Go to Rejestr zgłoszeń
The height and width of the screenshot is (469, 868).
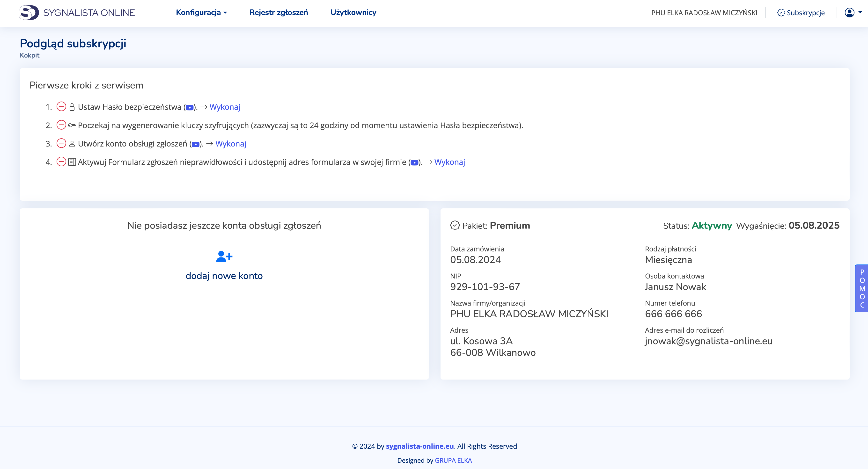tap(279, 13)
